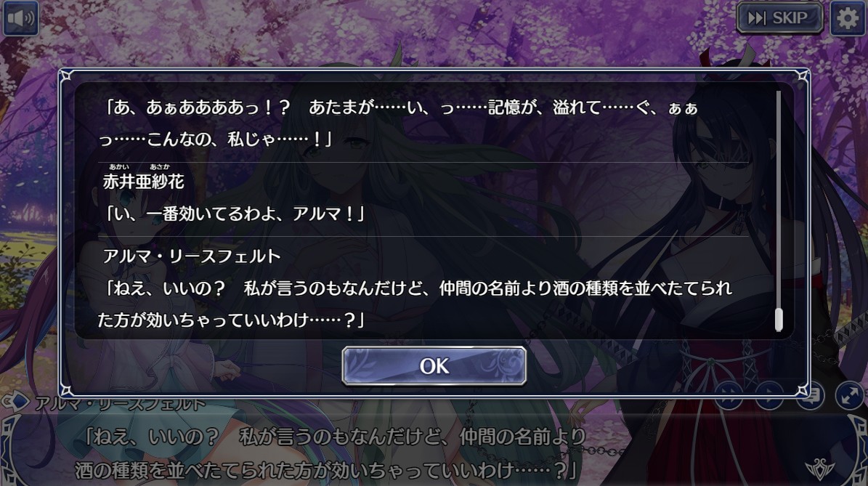Image resolution: width=868 pixels, height=486 pixels.
Task: Activate the fast-forward double-arrow icon
Action: click(x=729, y=395)
